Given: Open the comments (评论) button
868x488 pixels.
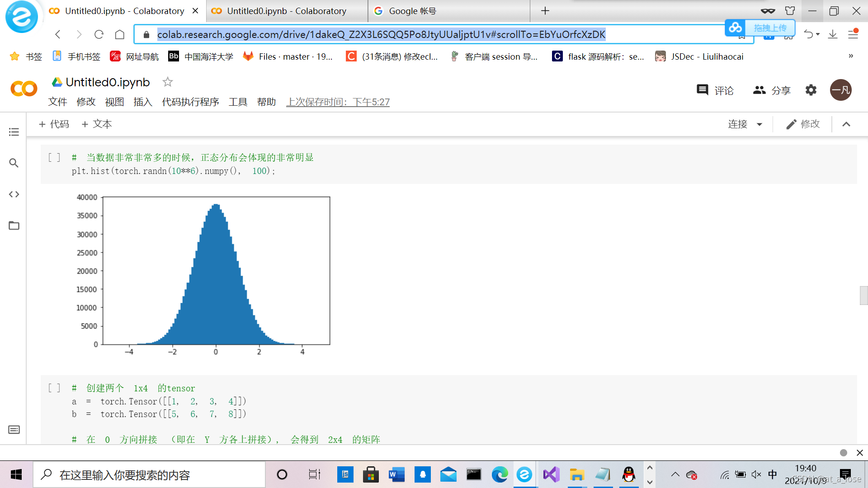Looking at the screenshot, I should coord(715,90).
